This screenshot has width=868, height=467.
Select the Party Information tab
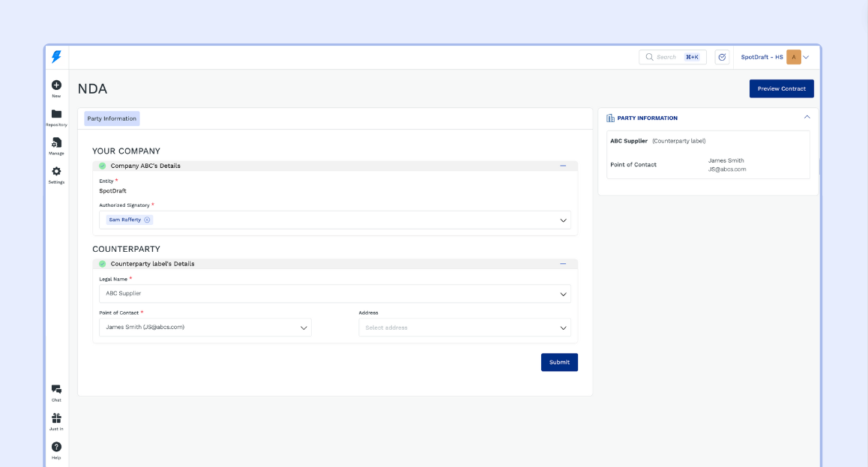[x=112, y=118]
